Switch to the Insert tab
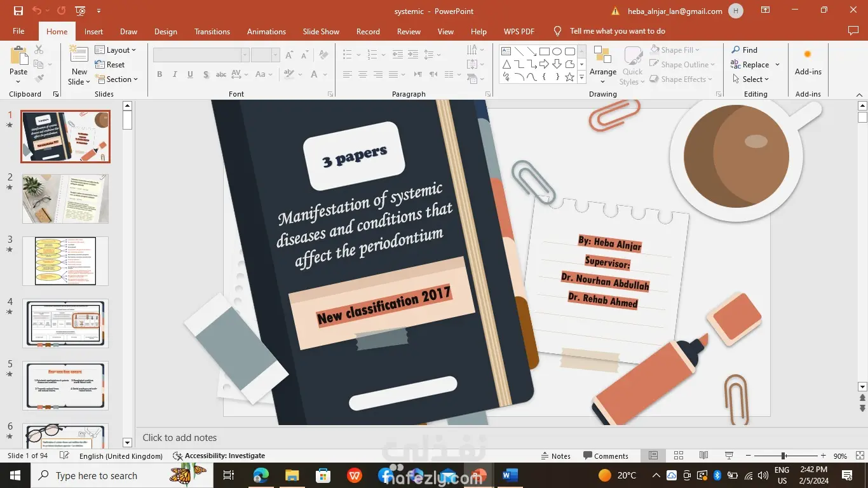Viewport: 868px width, 488px height. (93, 31)
